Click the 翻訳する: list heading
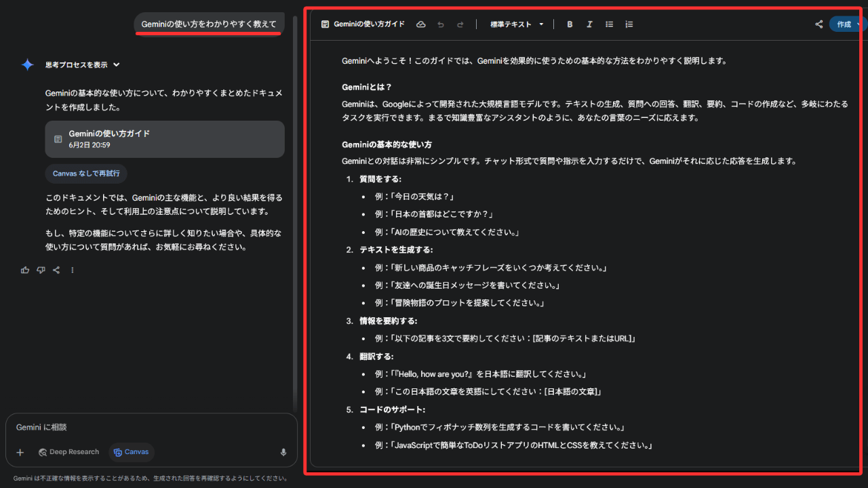The width and height of the screenshot is (868, 488). coord(376,357)
